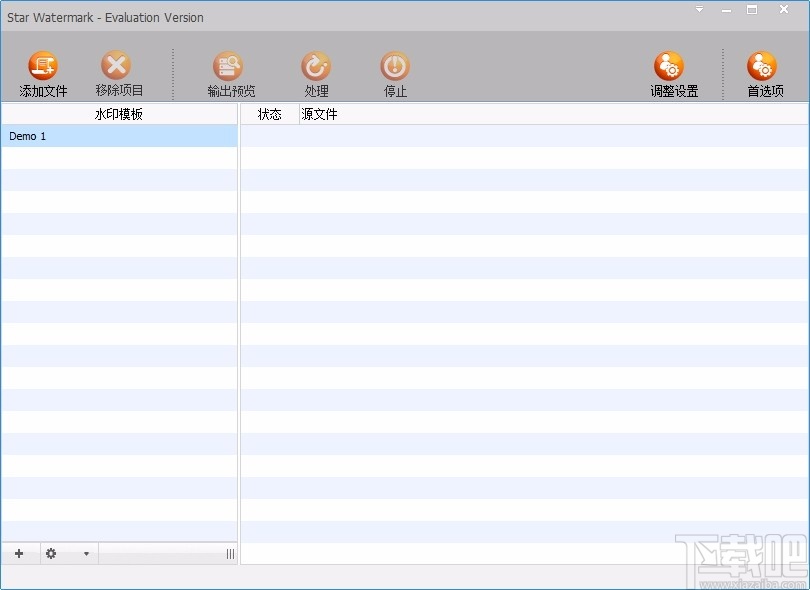Open the title bar dropdown arrow menu

[699, 9]
